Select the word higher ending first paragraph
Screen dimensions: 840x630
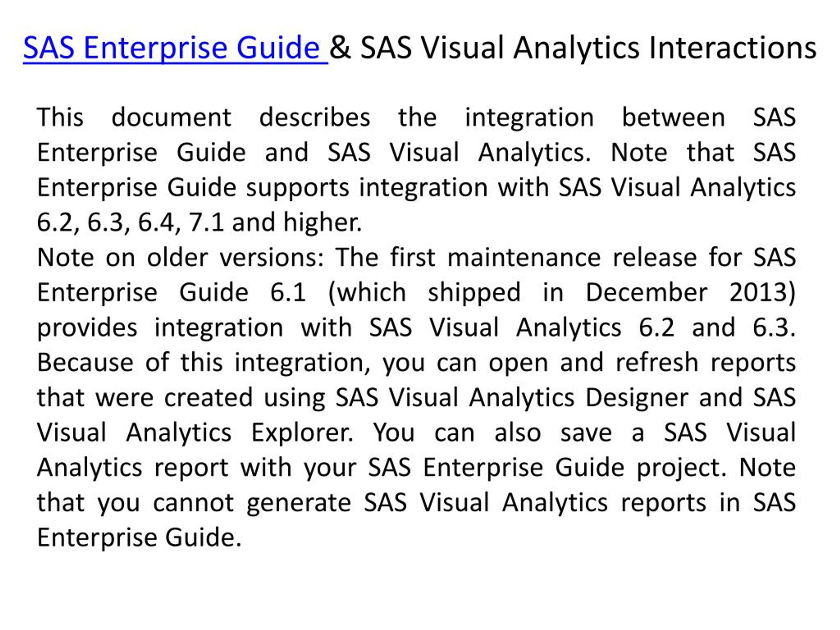(323, 222)
